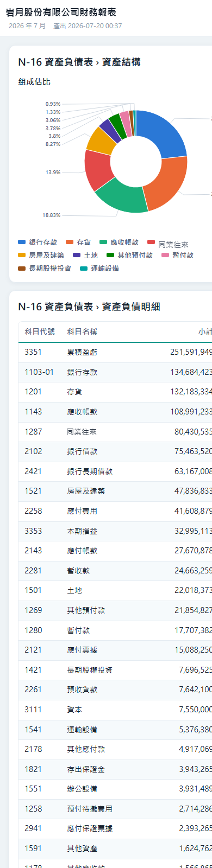This screenshot has width=212, height=868.
Task: Click amount 80,430,535
Action: 193,432
